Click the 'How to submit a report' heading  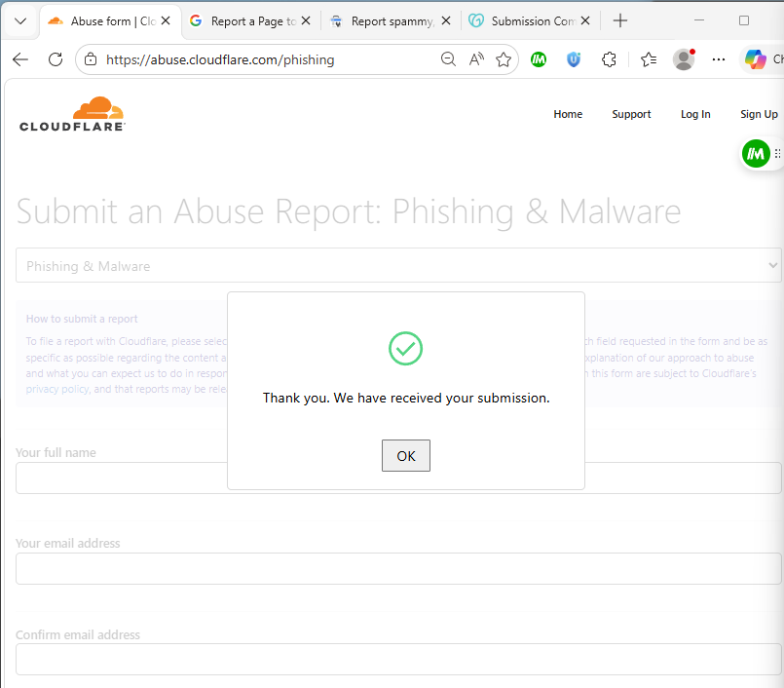tap(82, 319)
